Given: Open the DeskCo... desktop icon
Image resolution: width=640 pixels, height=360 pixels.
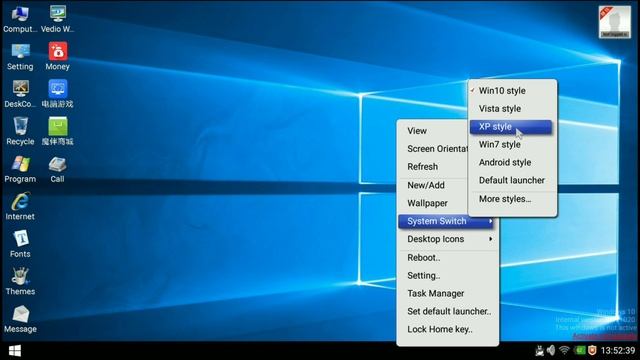Looking at the screenshot, I should pos(20,94).
